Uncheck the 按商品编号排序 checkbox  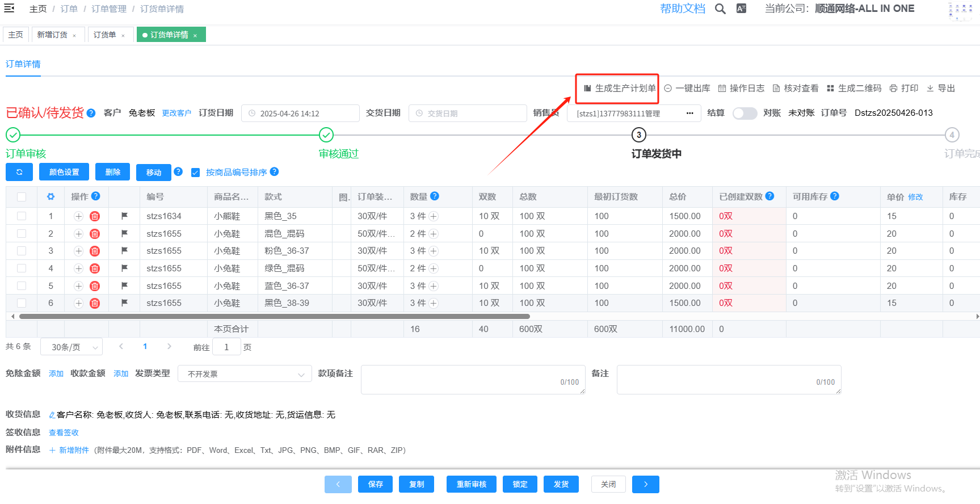(x=196, y=173)
